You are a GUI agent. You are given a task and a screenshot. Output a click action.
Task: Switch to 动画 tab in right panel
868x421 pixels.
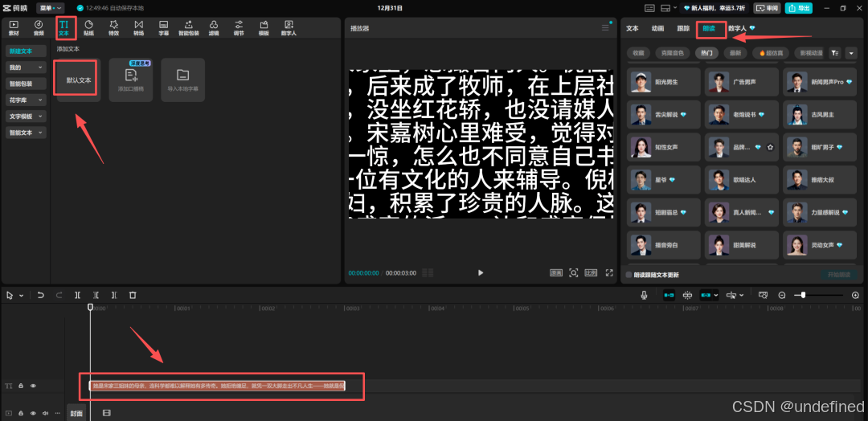pyautogui.click(x=657, y=28)
